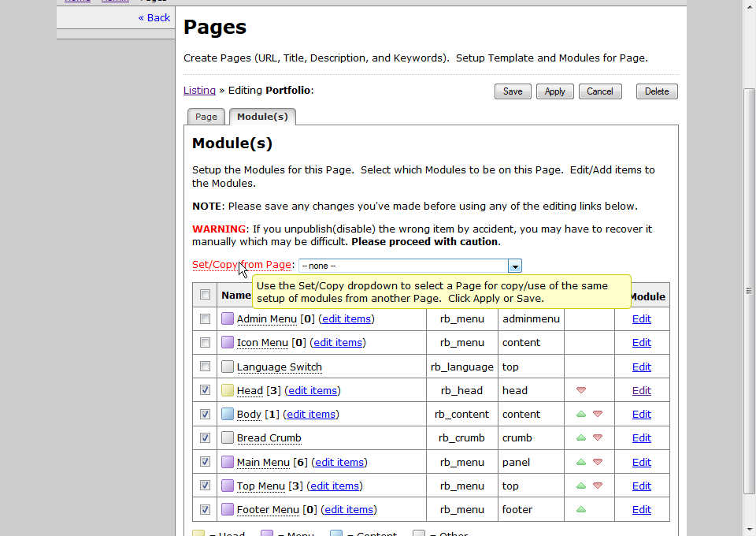Click edit items link for Main Menu
The width and height of the screenshot is (756, 536).
click(x=339, y=463)
